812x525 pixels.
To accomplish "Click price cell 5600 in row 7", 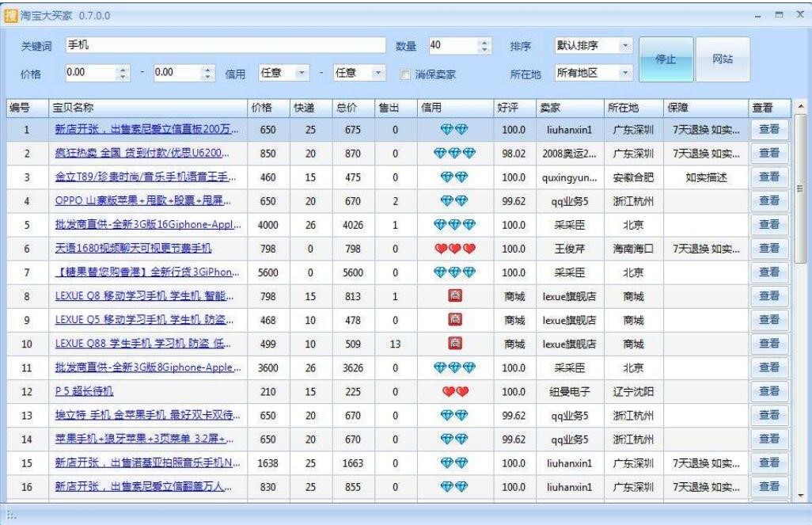I will [268, 272].
